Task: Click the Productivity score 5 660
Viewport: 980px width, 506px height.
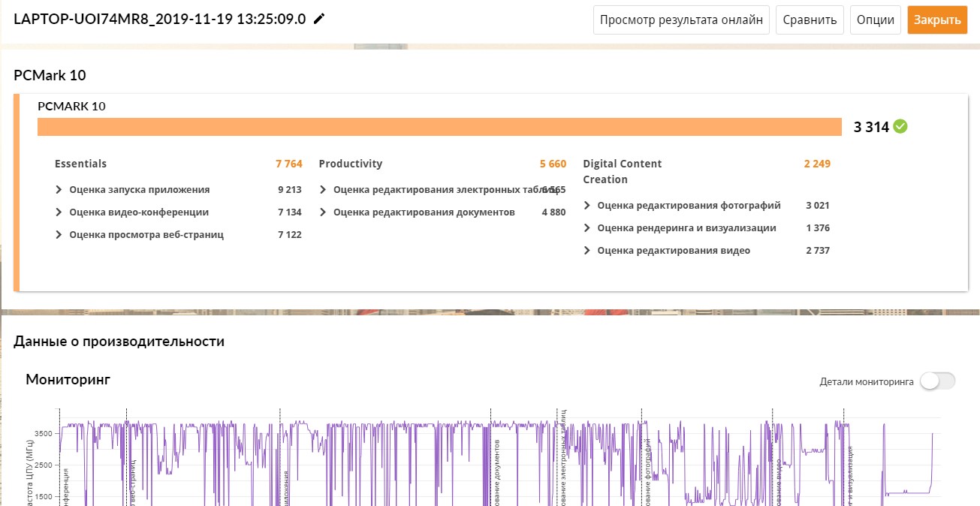Action: coord(553,164)
